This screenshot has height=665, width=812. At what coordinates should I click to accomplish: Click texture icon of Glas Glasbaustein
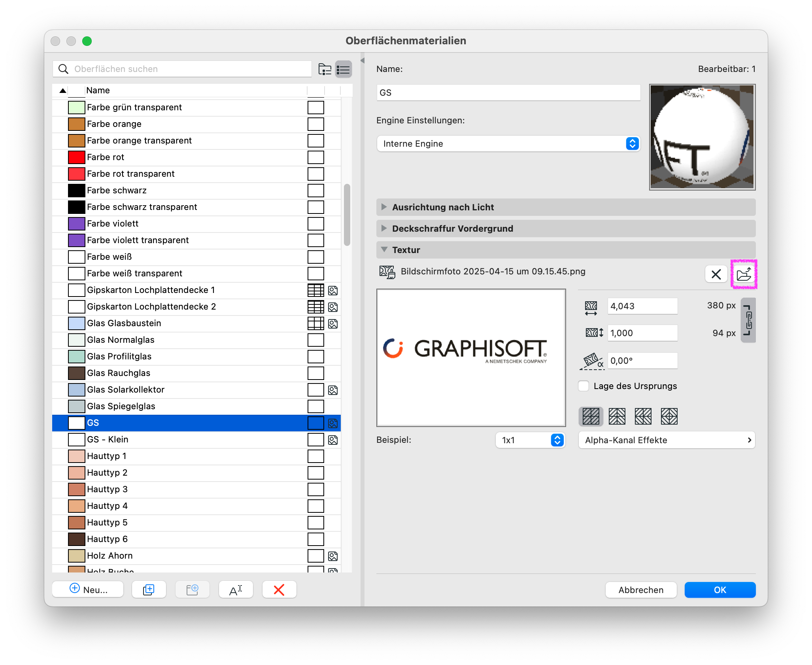333,324
